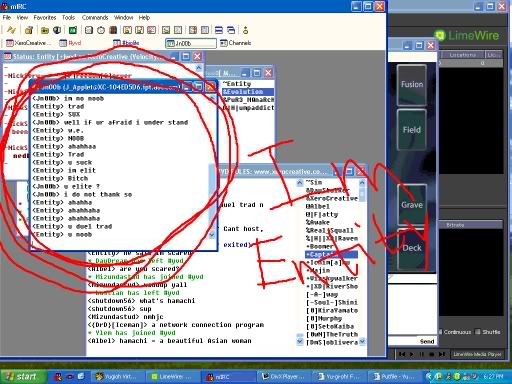The image size is (512, 384).
Task: Click the Send button in chat panel
Action: 427,341
